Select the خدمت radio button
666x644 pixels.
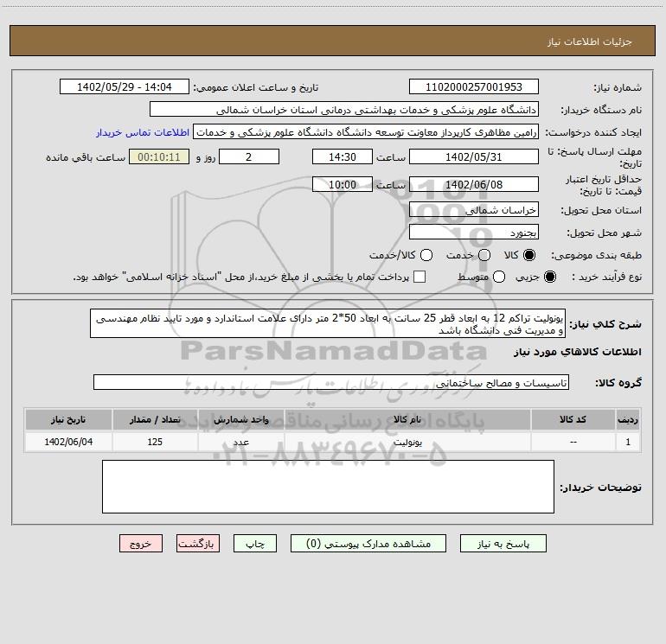tap(484, 255)
